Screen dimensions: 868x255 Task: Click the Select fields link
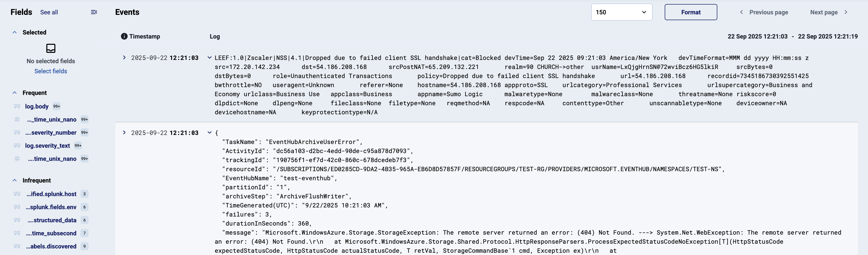tap(51, 71)
